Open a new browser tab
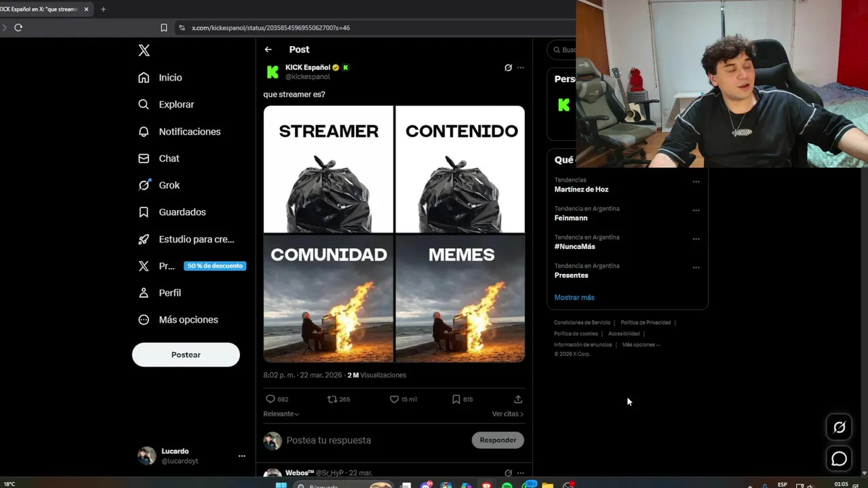The width and height of the screenshot is (868, 488). [x=103, y=9]
